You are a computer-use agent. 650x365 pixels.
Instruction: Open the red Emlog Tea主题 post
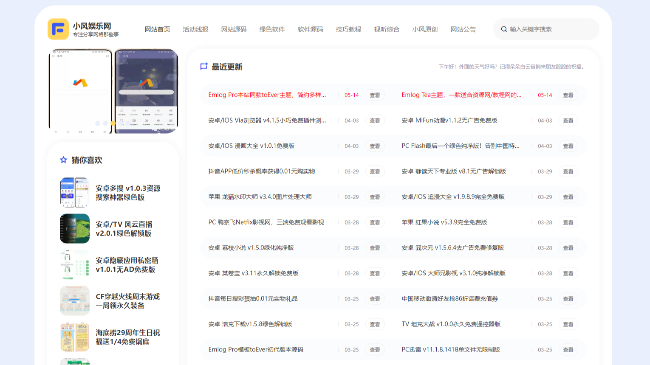(461, 95)
